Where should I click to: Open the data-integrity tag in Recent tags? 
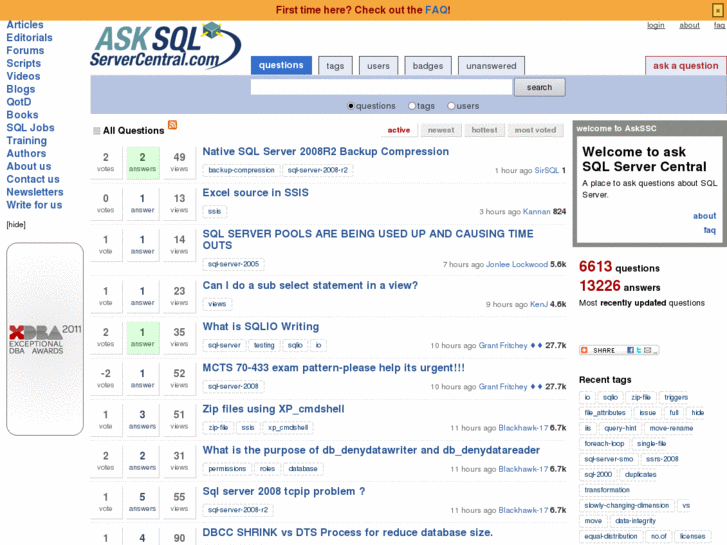(x=635, y=521)
